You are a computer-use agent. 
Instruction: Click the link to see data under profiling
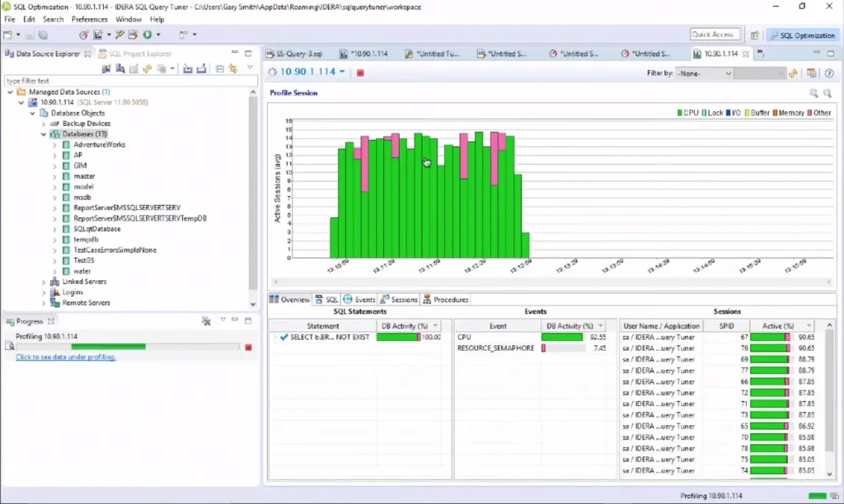[66, 357]
